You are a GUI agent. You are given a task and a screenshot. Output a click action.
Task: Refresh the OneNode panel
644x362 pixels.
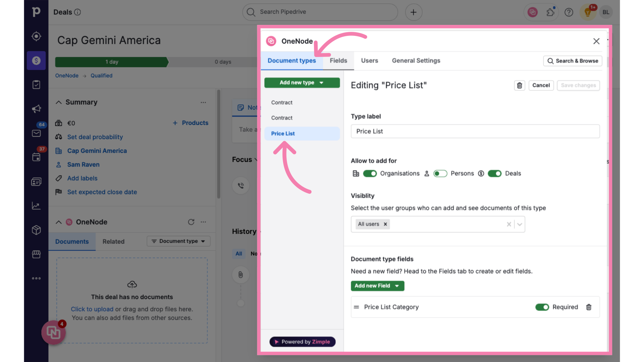pyautogui.click(x=191, y=222)
